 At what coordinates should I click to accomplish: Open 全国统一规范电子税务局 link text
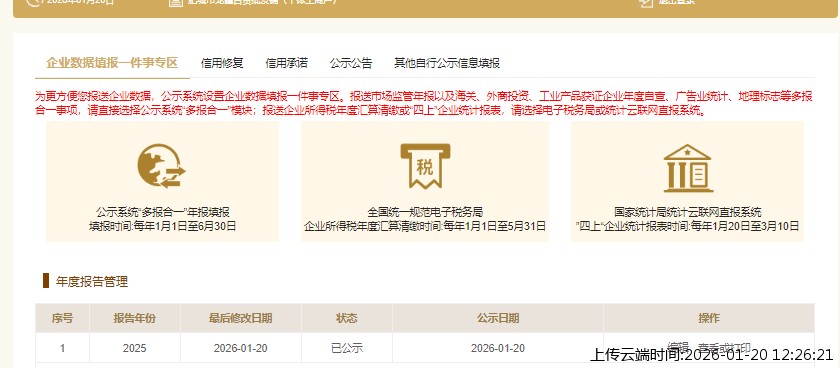(x=425, y=213)
